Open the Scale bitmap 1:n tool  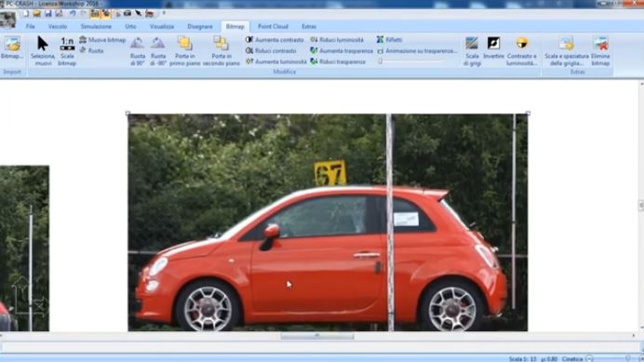67,51
